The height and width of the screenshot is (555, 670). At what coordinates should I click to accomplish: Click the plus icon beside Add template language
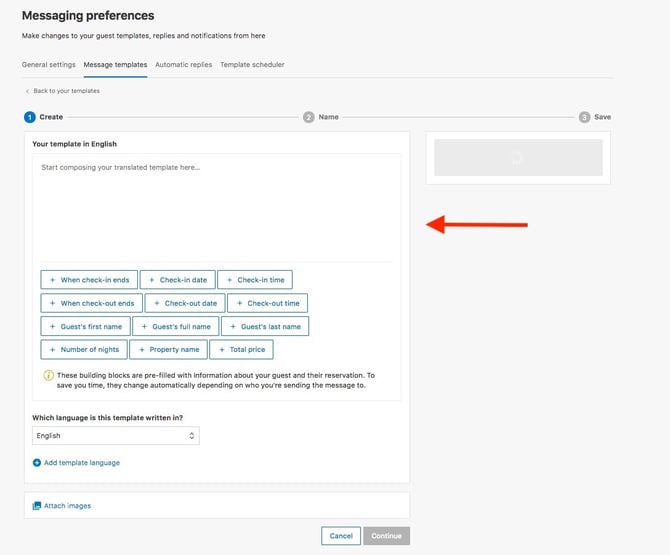pos(37,463)
